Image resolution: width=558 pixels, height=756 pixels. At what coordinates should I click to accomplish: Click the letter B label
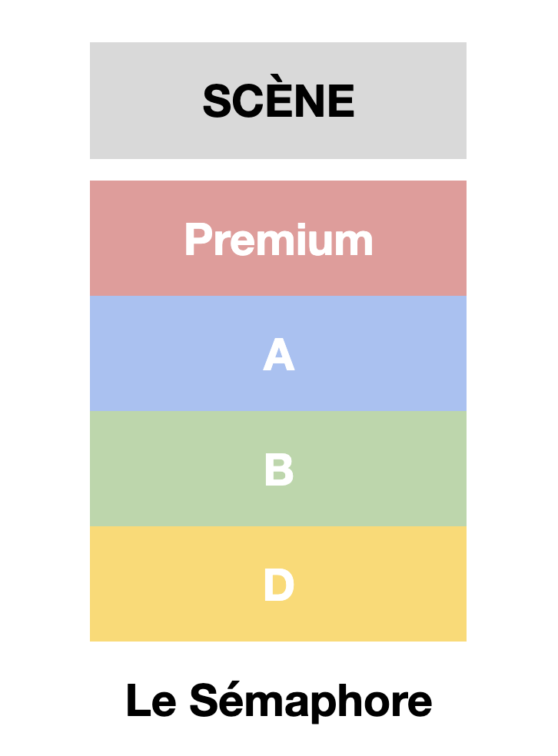tap(278, 470)
